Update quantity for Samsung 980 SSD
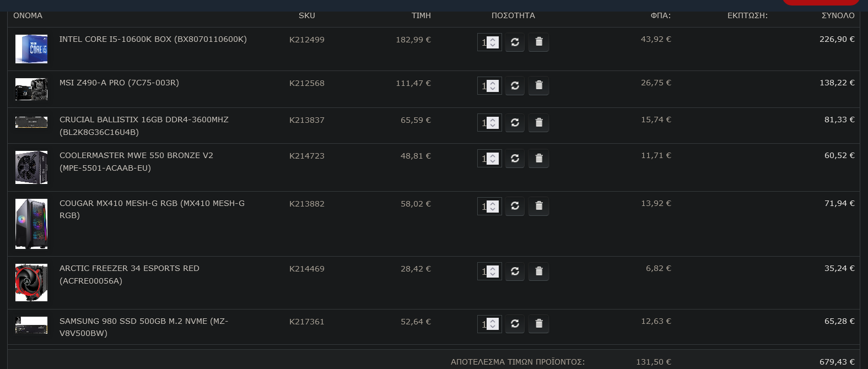The width and height of the screenshot is (868, 369). pyautogui.click(x=515, y=324)
